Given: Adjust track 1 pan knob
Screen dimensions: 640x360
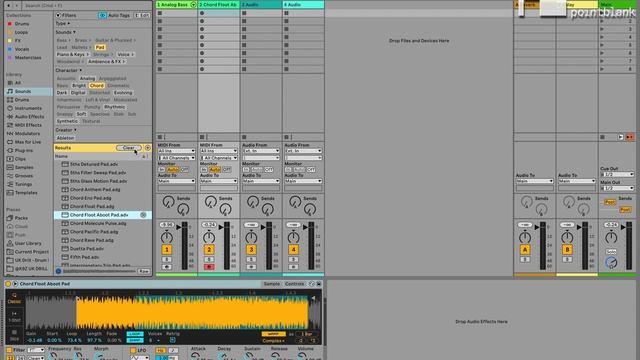Looking at the screenshot, I should pyautogui.click(x=167, y=237).
